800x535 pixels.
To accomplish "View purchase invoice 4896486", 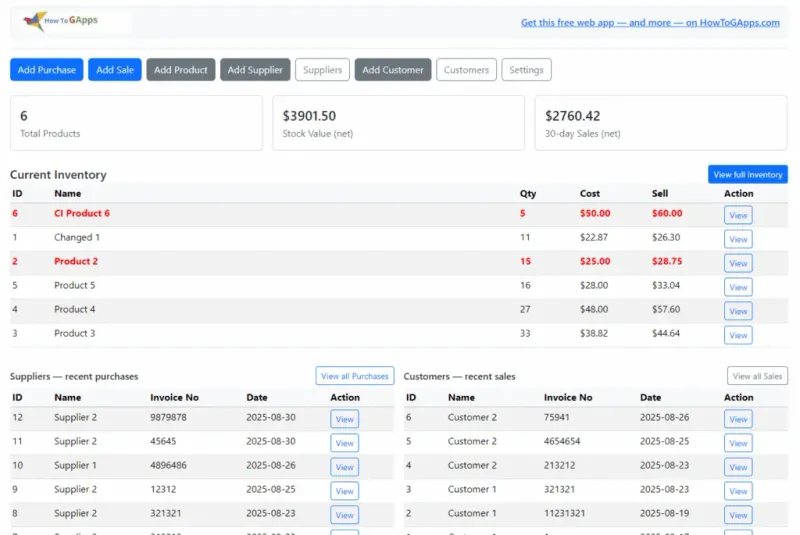I will click(344, 467).
